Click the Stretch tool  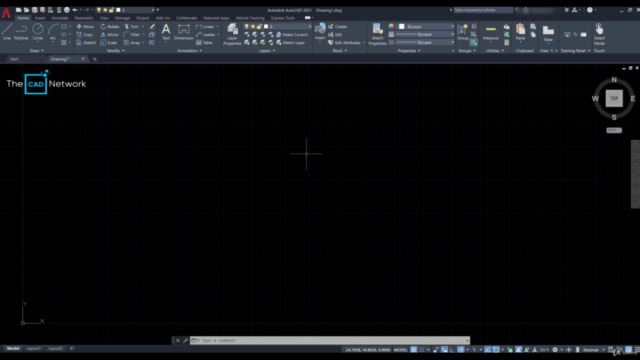pos(86,42)
